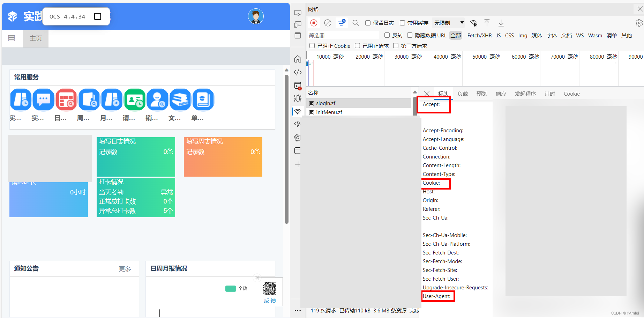
Task: Click the page vertical scrollbar in the web app
Action: pyautogui.click(x=286, y=148)
